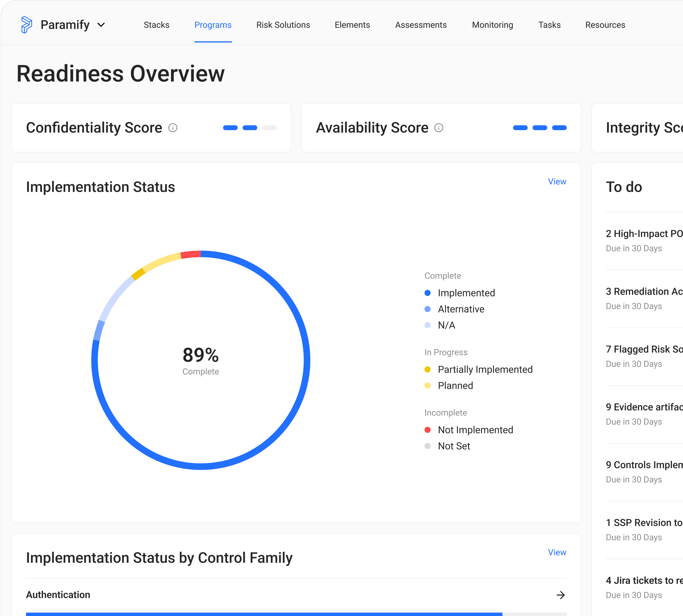
Task: Click the N/A legend dot
Action: pos(428,325)
